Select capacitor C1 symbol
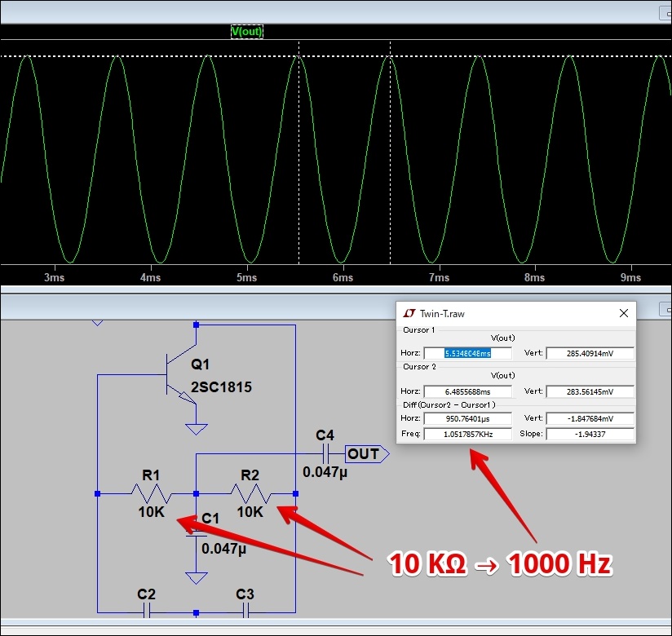Viewport: 672px width, 636px height. (x=197, y=534)
